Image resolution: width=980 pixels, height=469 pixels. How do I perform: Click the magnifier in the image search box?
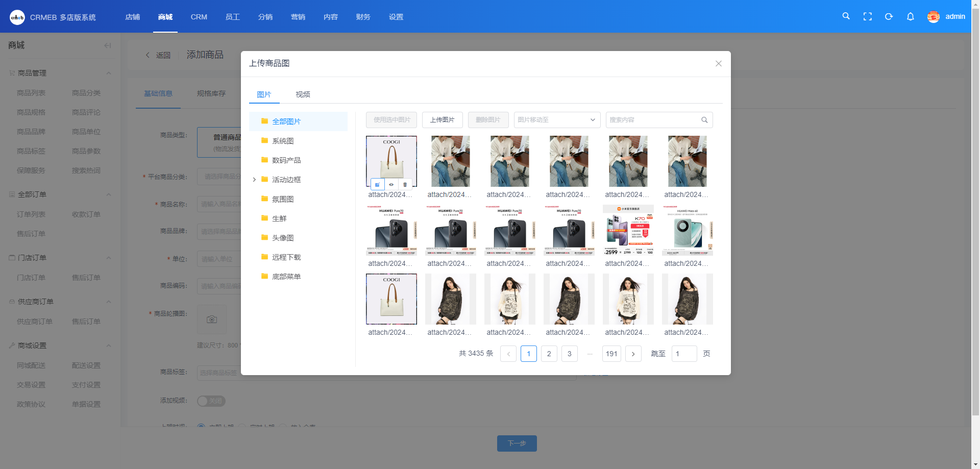tap(704, 120)
